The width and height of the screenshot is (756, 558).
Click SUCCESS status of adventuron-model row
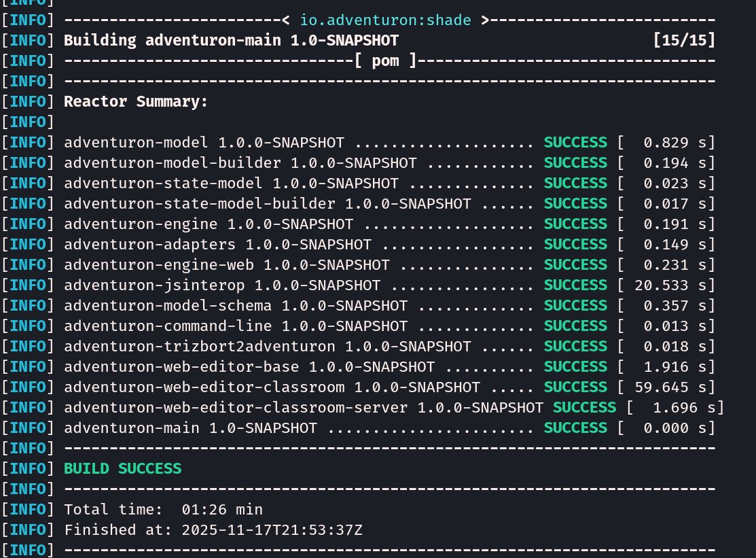575,142
